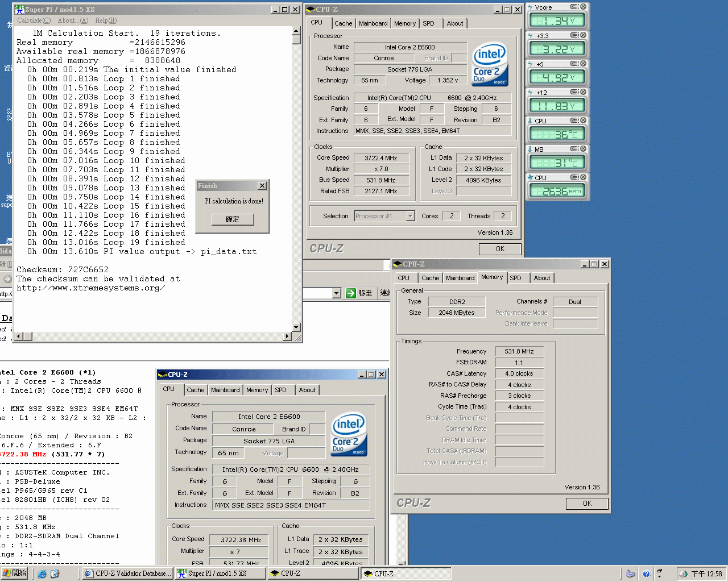The height and width of the screenshot is (582, 728).
Task: Click the CPU-Z Memory window title icon
Action: pos(398,264)
